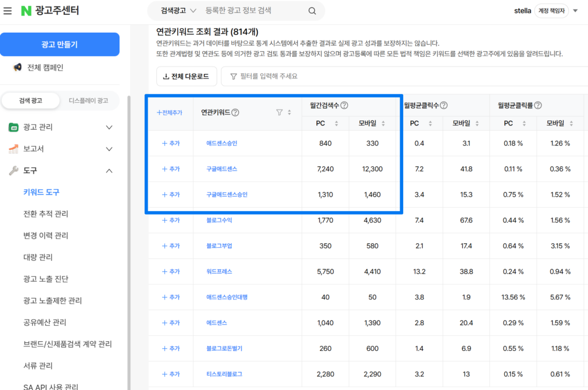Sort by the 연관키워드 column arrows
Viewport: 588px width, 390px height.
(x=289, y=112)
